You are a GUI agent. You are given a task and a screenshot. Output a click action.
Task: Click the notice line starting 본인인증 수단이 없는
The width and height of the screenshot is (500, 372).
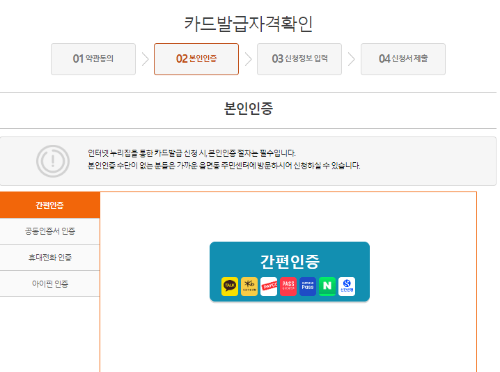tap(224, 165)
